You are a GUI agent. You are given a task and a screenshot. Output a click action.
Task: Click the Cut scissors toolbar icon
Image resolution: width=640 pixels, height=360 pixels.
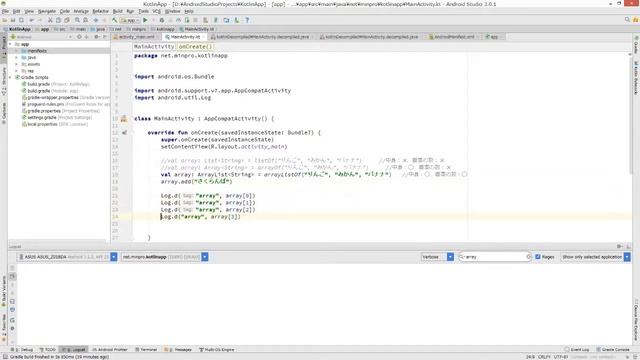click(x=50, y=20)
